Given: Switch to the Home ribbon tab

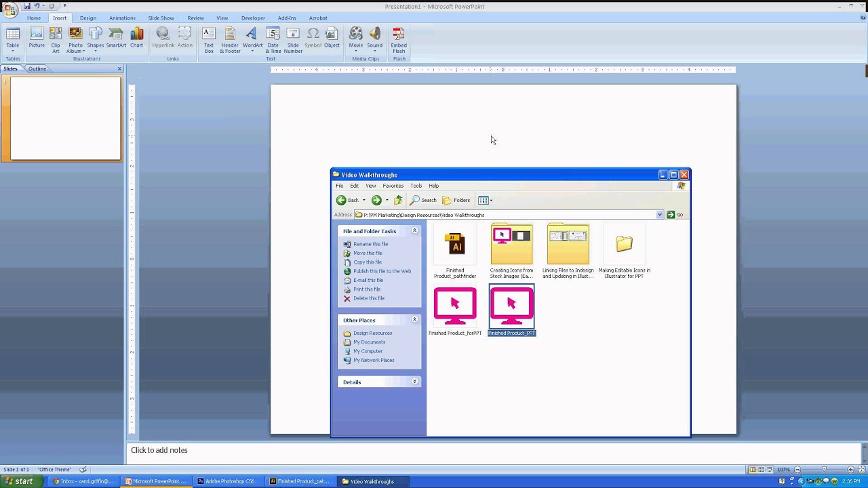Looking at the screenshot, I should click(34, 18).
